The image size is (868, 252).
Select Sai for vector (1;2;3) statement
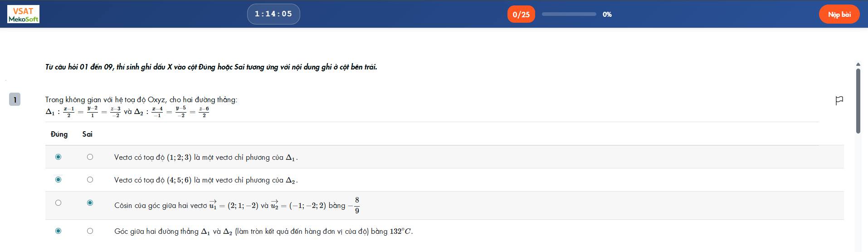click(90, 157)
